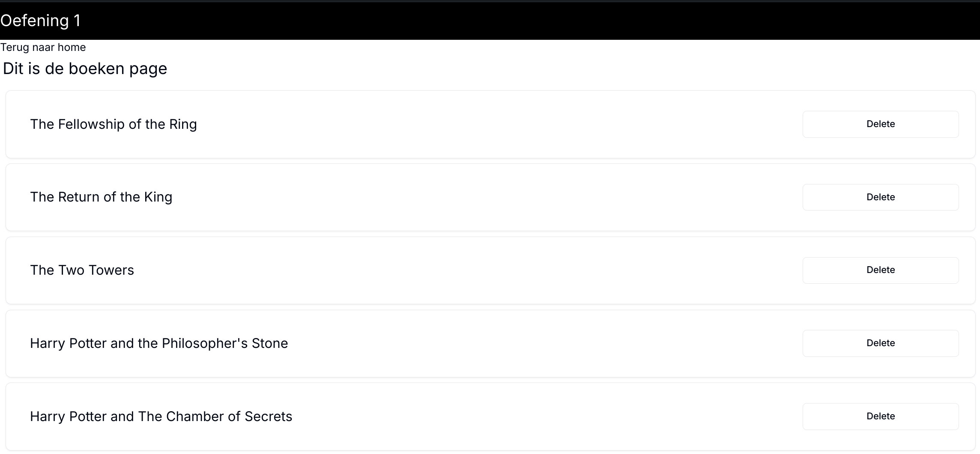
Task: Click empty middle space of Chamber of Secrets card
Action: (535, 416)
